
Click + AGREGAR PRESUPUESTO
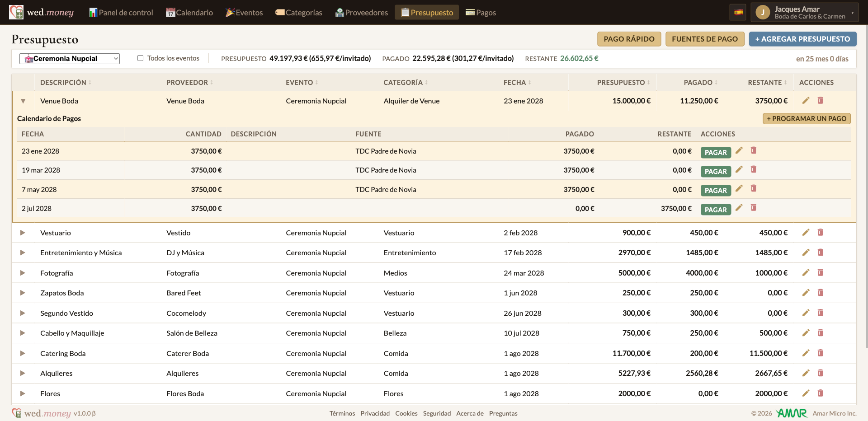click(x=802, y=39)
